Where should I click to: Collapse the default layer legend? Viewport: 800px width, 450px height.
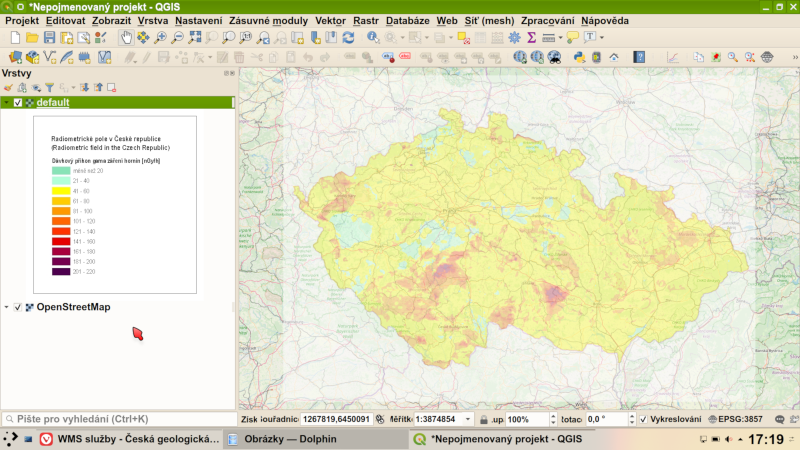[6, 103]
